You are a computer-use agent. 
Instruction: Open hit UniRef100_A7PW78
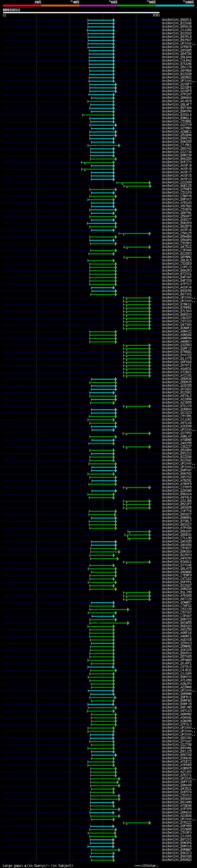[177, 47]
